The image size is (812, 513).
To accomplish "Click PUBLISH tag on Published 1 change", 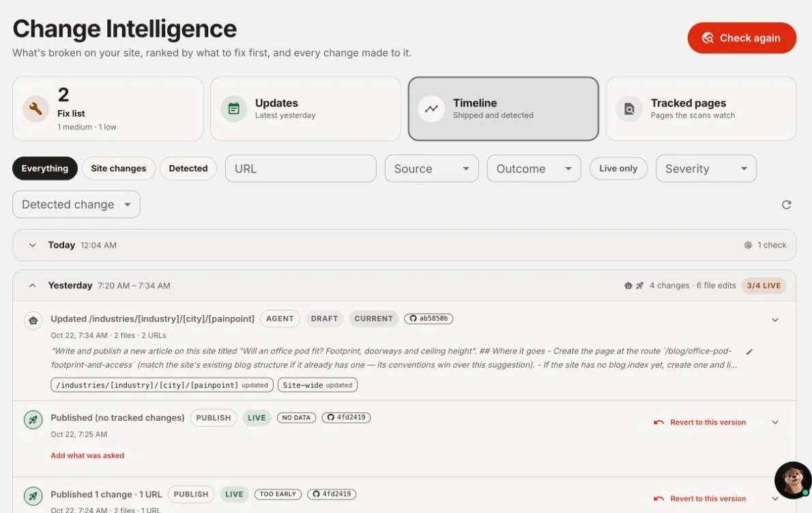I will click(190, 495).
